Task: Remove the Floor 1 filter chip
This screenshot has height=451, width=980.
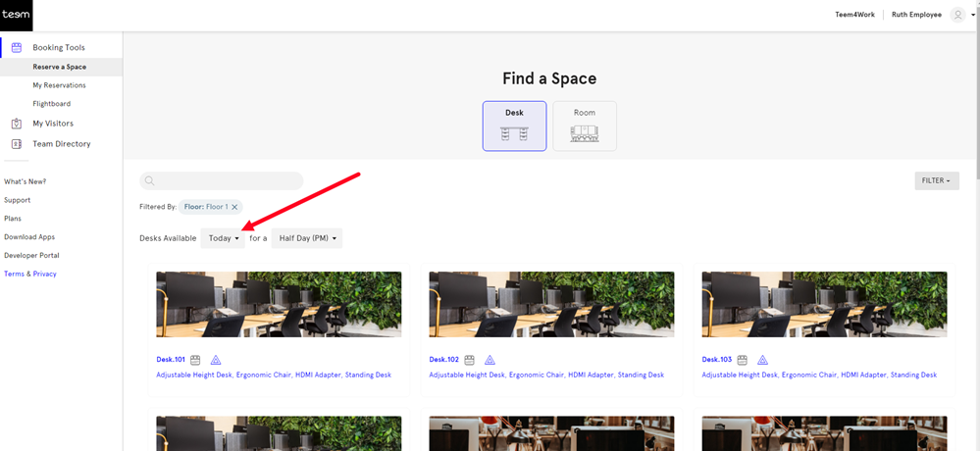Action: pyautogui.click(x=234, y=207)
